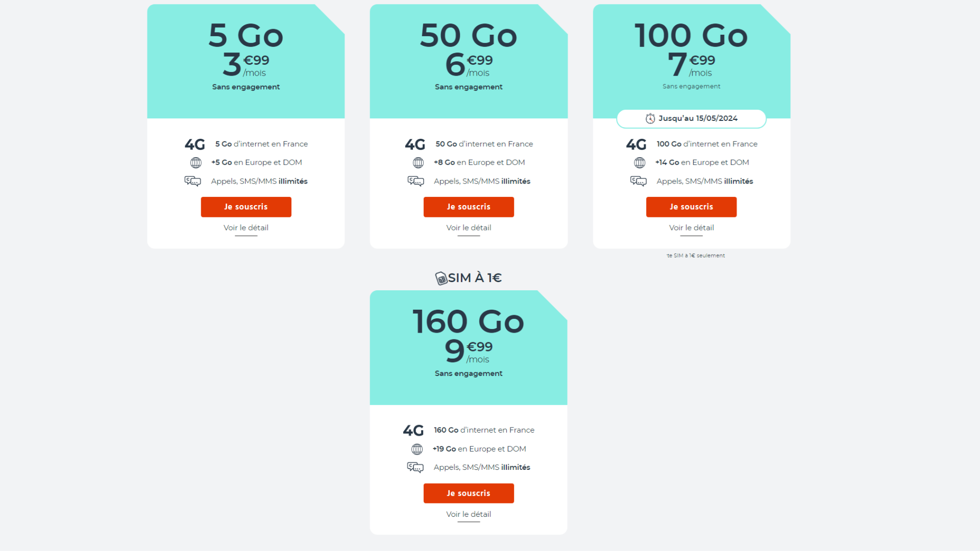Click the globe icon in the 50 Go plan
980x551 pixels.
pos(418,163)
